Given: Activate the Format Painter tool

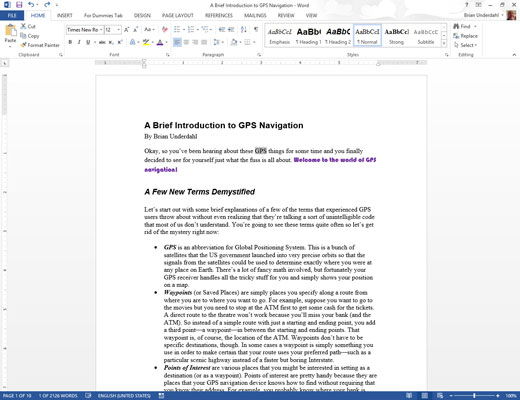Looking at the screenshot, I should click(x=40, y=45).
